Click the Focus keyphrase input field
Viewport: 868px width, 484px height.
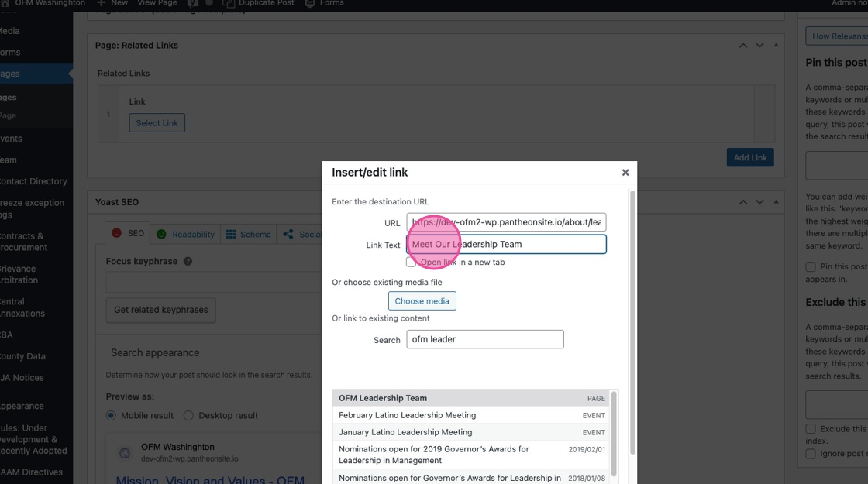click(215, 282)
